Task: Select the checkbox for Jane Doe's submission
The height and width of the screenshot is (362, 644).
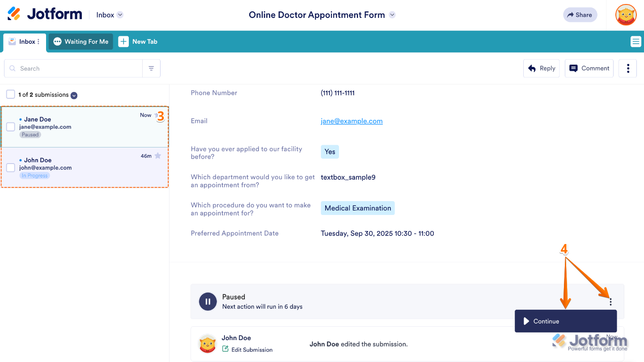Action: click(10, 126)
